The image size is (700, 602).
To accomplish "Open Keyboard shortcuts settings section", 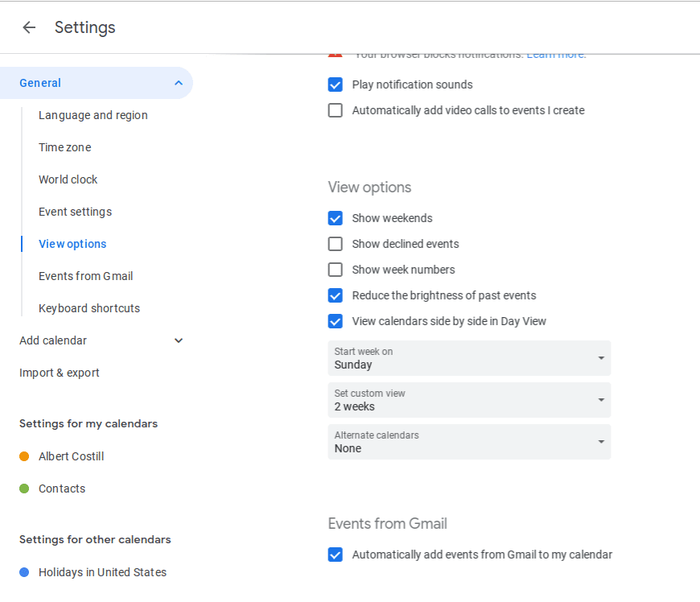I will click(x=89, y=308).
